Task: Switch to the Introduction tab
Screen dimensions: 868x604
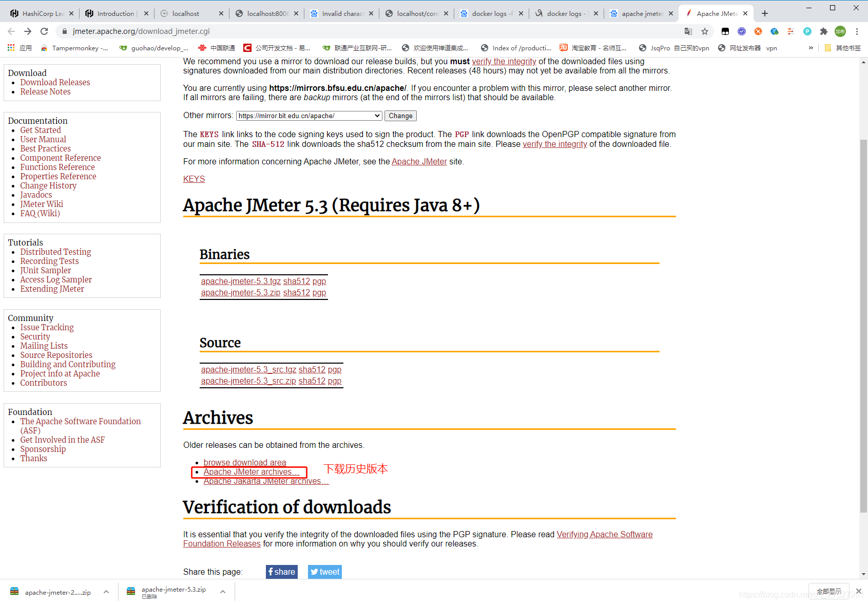Action: coord(115,13)
